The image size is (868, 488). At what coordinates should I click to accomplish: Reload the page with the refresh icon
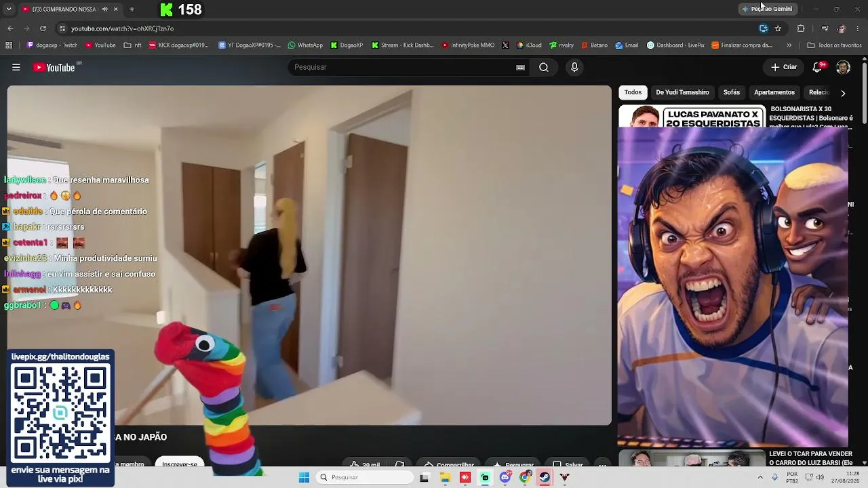[x=43, y=28]
